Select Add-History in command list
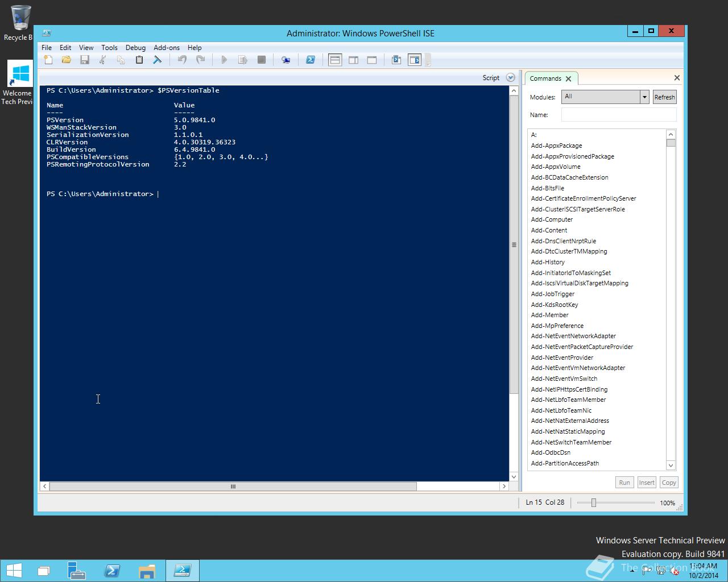Screen dimensions: 728x582 pos(548,262)
